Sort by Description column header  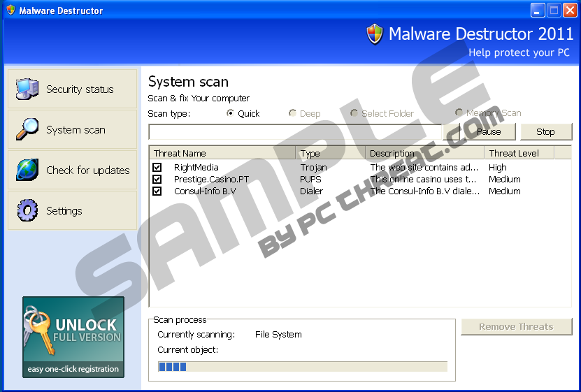[x=424, y=153]
